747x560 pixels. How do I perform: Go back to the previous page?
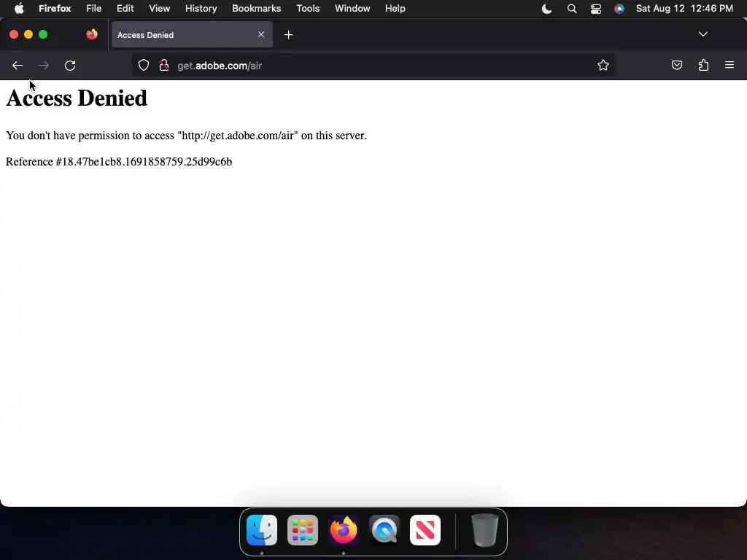coord(18,66)
